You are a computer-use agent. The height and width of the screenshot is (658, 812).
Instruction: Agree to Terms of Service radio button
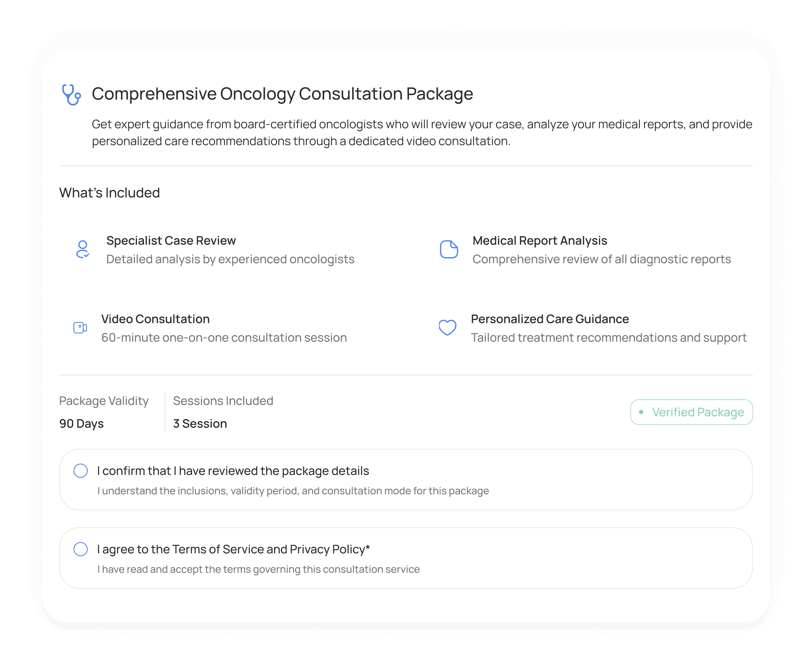point(80,549)
